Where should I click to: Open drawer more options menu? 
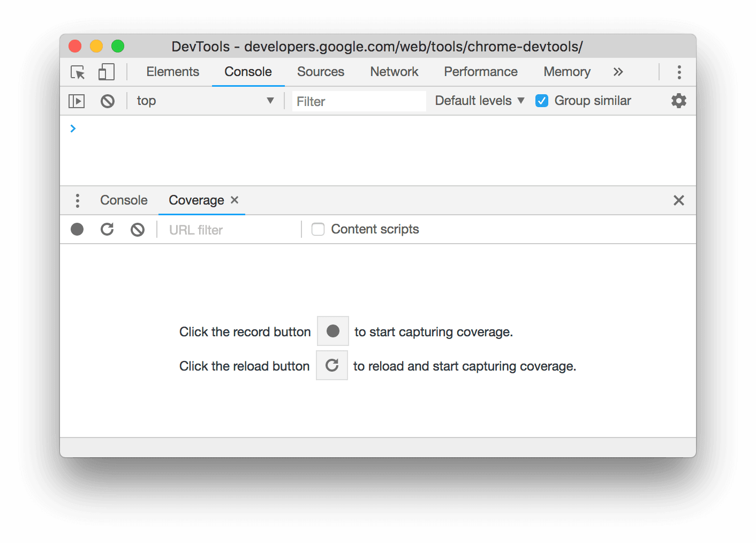78,201
